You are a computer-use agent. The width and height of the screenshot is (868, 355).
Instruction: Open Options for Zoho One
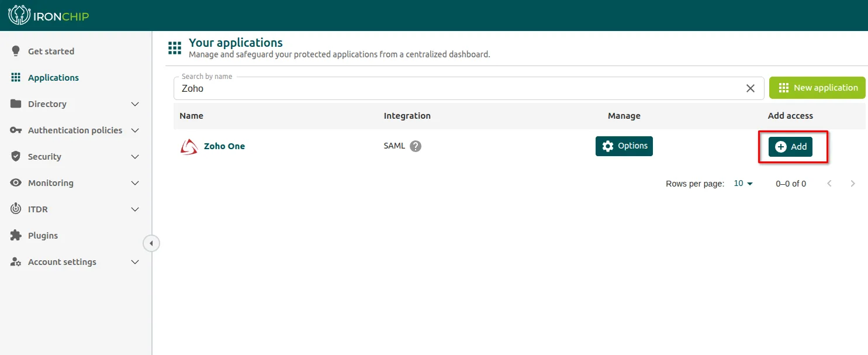pyautogui.click(x=624, y=146)
